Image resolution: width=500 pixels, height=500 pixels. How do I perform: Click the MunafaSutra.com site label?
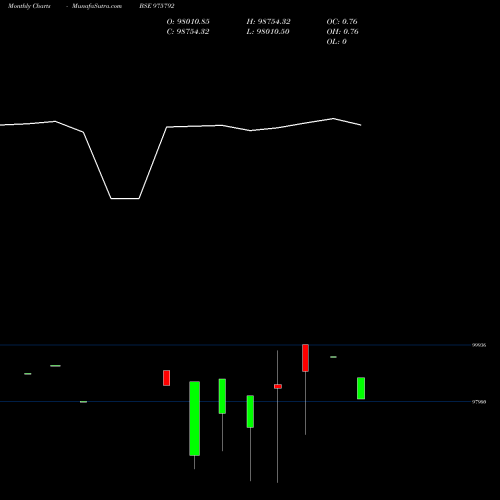(97, 6)
